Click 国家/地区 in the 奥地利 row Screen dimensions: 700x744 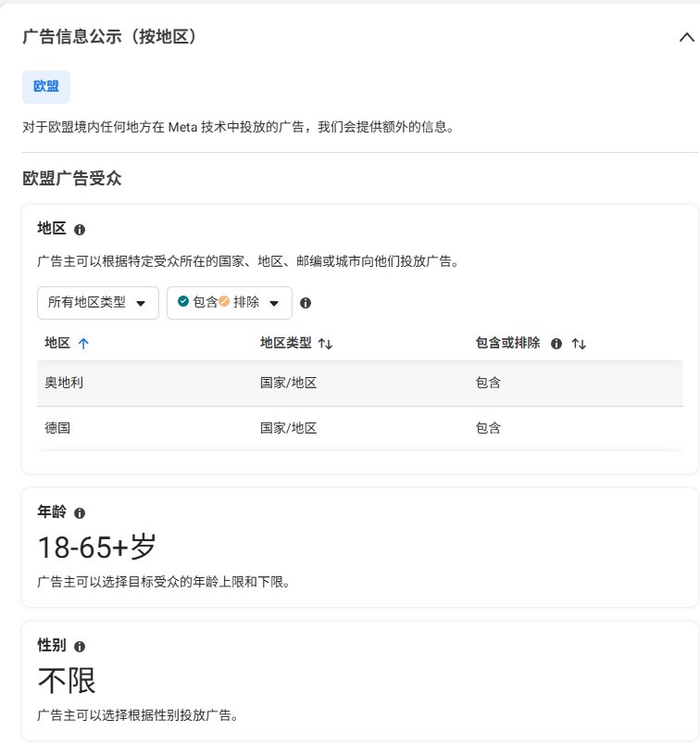pyautogui.click(x=288, y=383)
